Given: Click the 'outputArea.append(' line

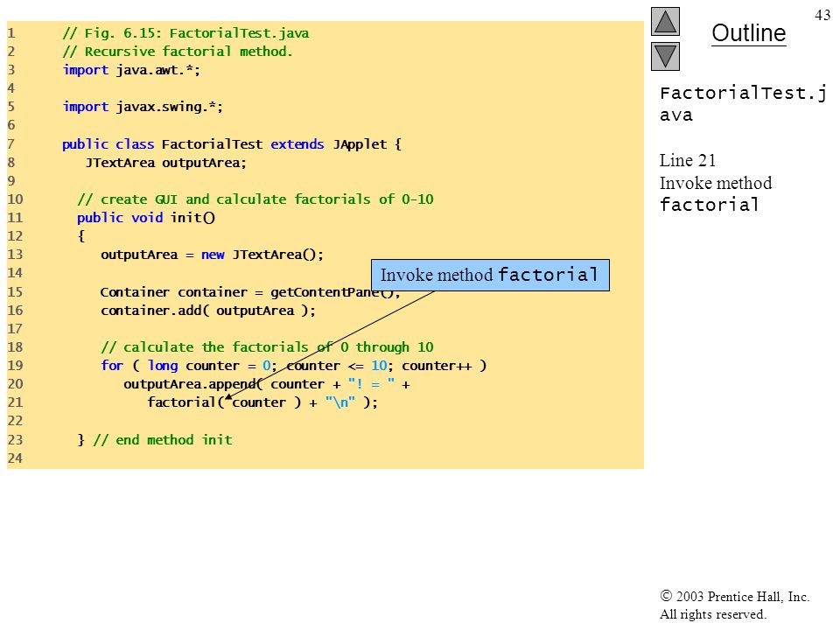Looking at the screenshot, I should coord(267,384).
